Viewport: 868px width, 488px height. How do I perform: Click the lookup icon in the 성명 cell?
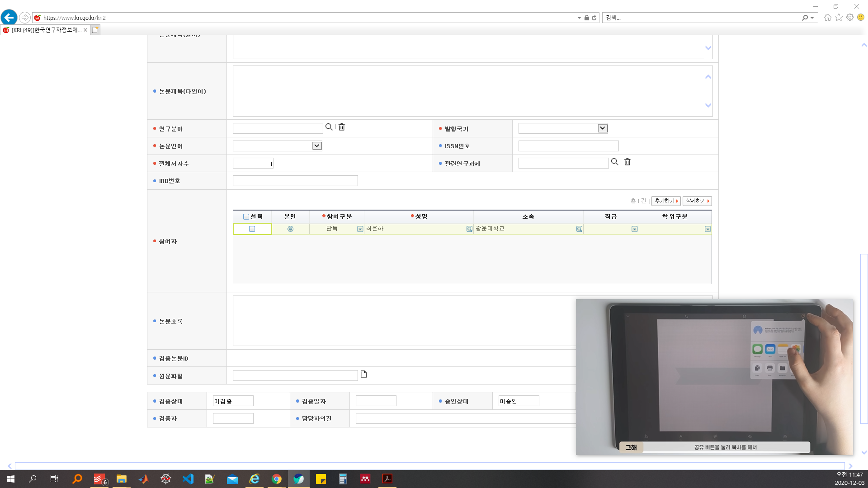tap(469, 229)
